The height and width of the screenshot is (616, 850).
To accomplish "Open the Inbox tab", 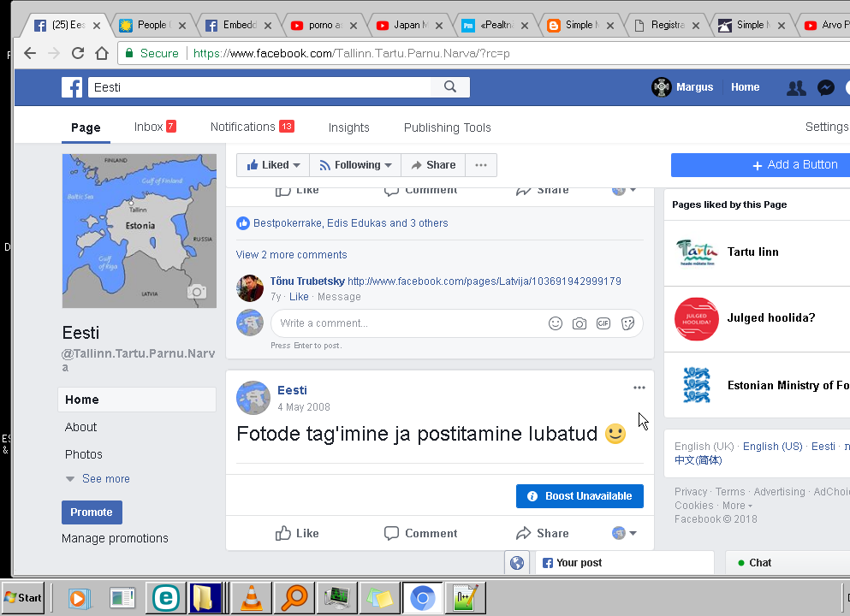I will click(155, 127).
